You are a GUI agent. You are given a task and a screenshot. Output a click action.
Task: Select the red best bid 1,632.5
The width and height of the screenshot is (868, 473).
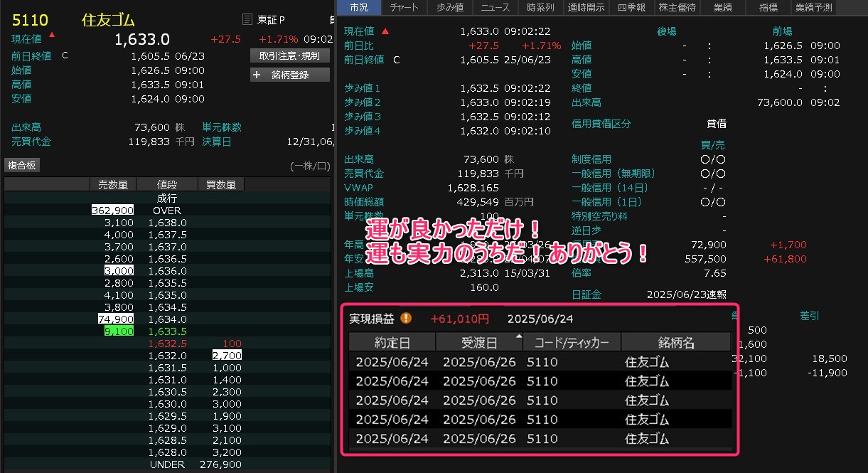coord(168,344)
